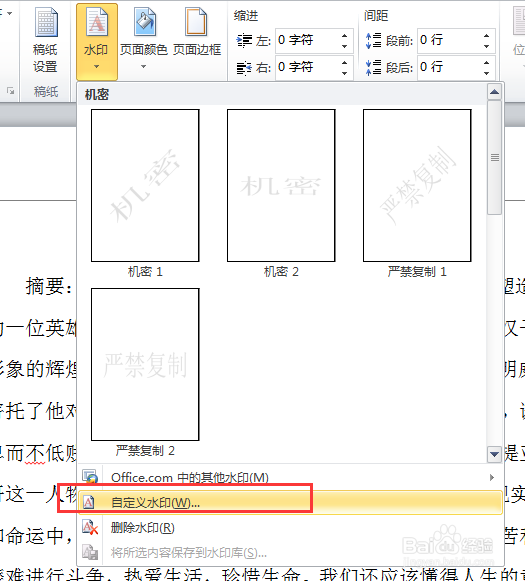Decrease the 段前 spacing value
Viewport: 525px width, 581px height.
click(486, 46)
